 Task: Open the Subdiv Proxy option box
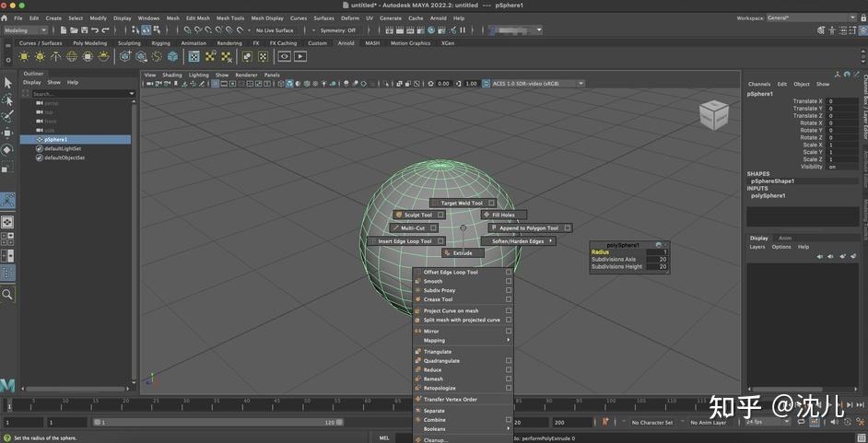(509, 290)
